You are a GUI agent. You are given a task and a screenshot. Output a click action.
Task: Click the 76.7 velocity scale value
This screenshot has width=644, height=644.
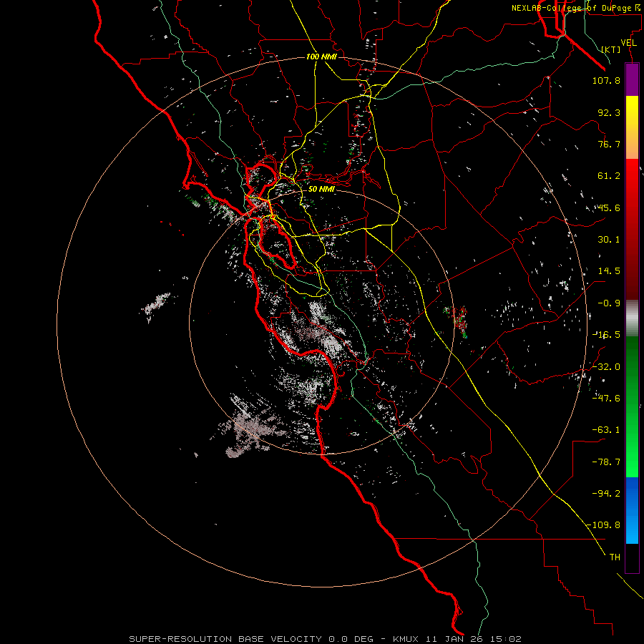pos(609,144)
